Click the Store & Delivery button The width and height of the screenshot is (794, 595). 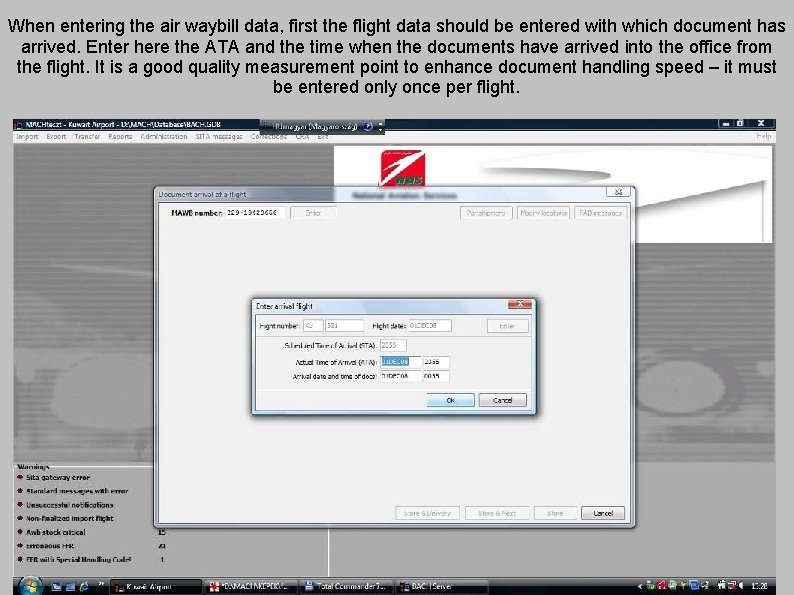click(427, 513)
